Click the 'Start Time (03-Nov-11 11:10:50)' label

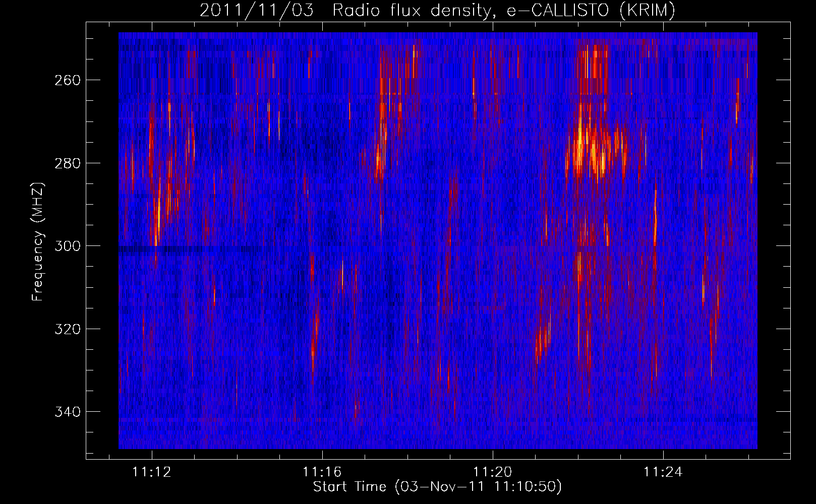pyautogui.click(x=437, y=487)
